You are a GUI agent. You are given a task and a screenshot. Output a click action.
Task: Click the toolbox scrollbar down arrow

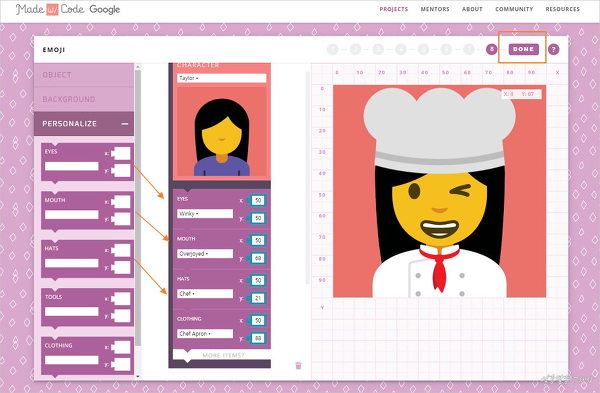pyautogui.click(x=138, y=377)
